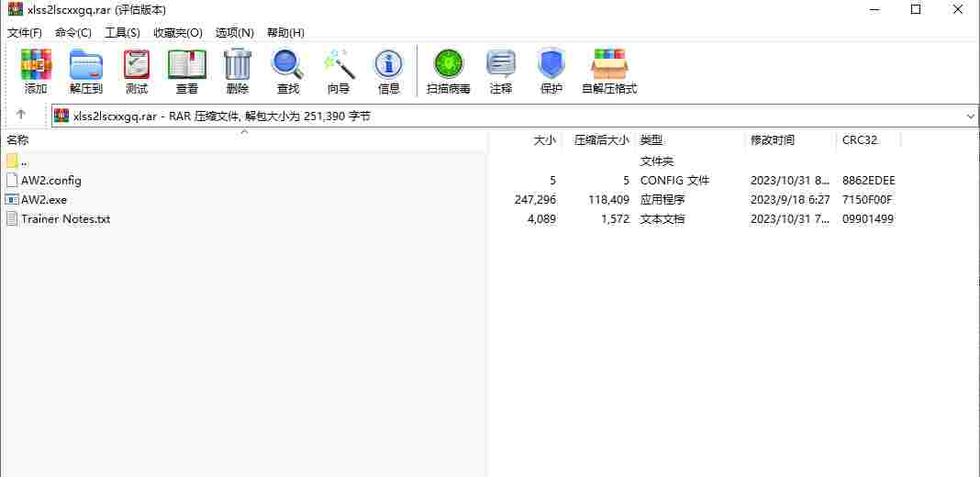Image resolution: width=980 pixels, height=477 pixels.
Task: Sort by 修改时间 column header
Action: (x=773, y=140)
